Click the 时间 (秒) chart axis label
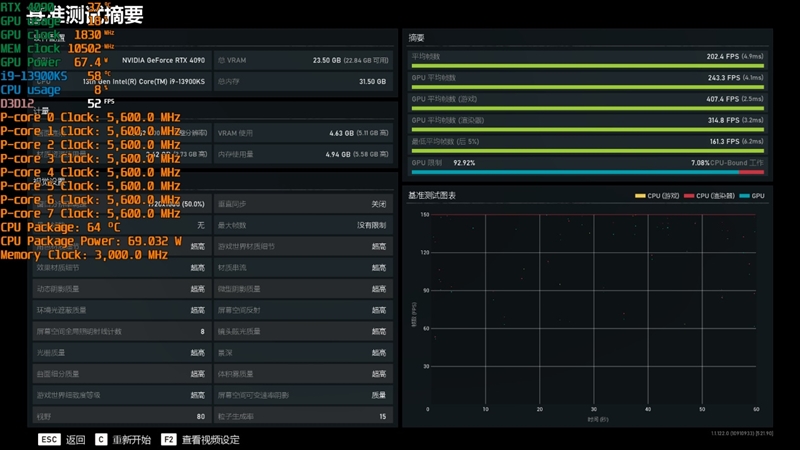 click(597, 419)
